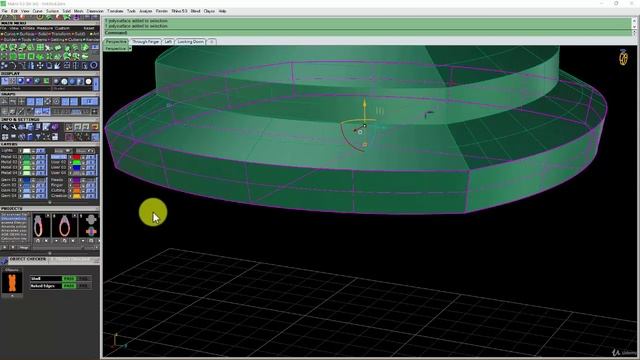Collapse the Snaps panel header
640x360 pixels.
pos(50,94)
